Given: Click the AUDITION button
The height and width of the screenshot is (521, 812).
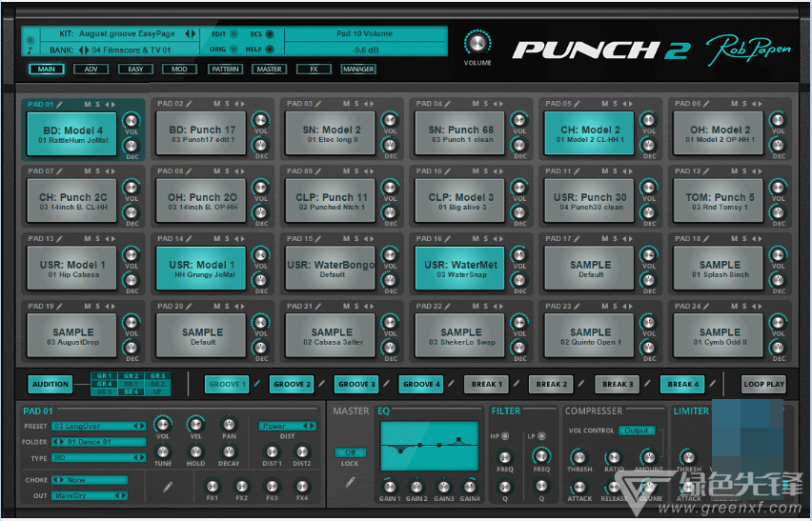Looking at the screenshot, I should click(51, 385).
